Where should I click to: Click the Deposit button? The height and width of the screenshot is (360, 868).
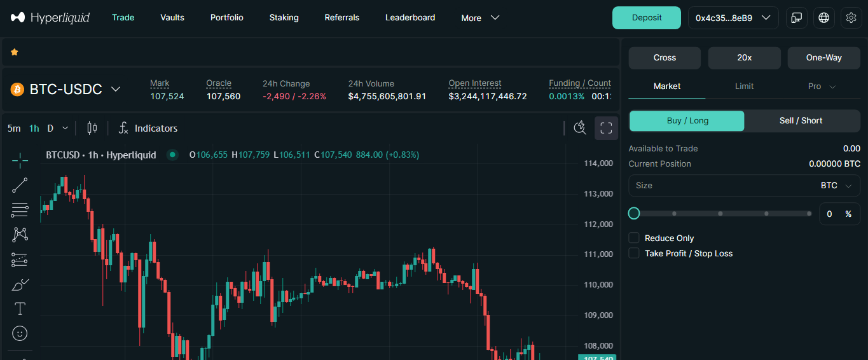[x=646, y=18]
